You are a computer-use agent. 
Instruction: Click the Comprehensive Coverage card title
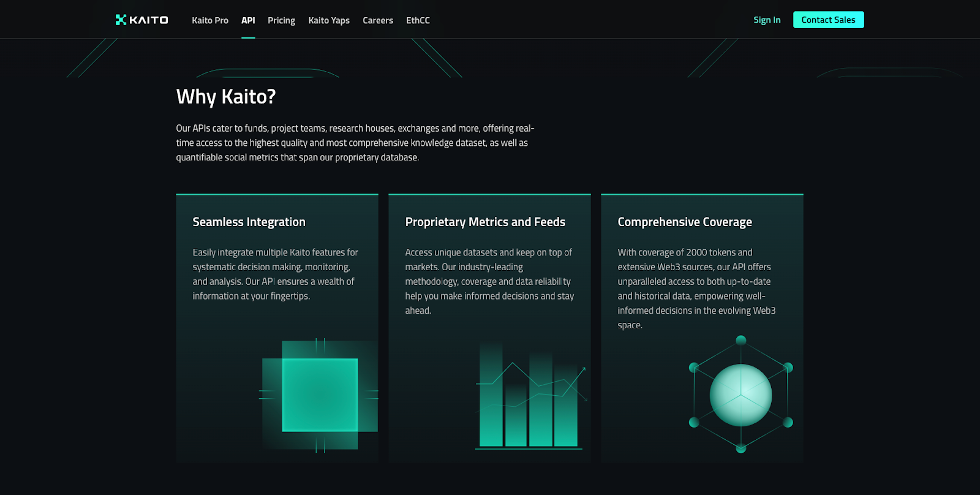[685, 222]
